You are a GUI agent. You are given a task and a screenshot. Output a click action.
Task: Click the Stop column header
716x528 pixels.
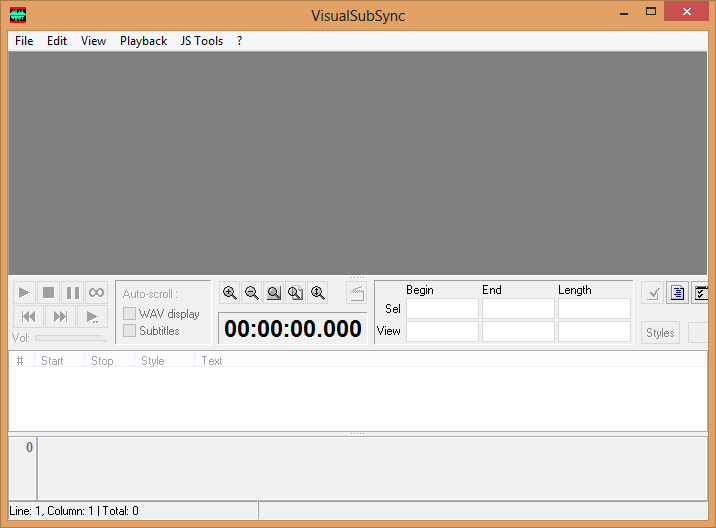tap(109, 360)
